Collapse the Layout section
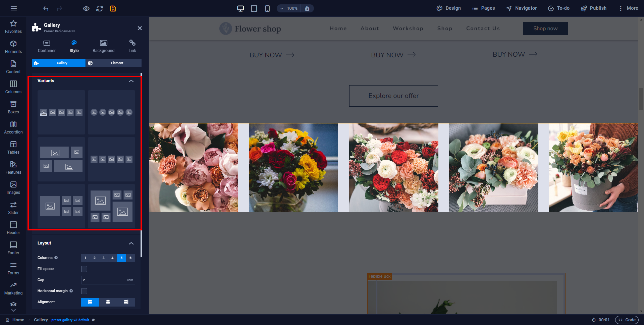 click(x=131, y=243)
